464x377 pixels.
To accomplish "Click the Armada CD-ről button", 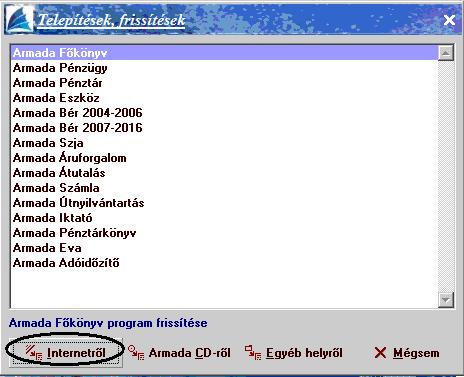I will coord(179,353).
